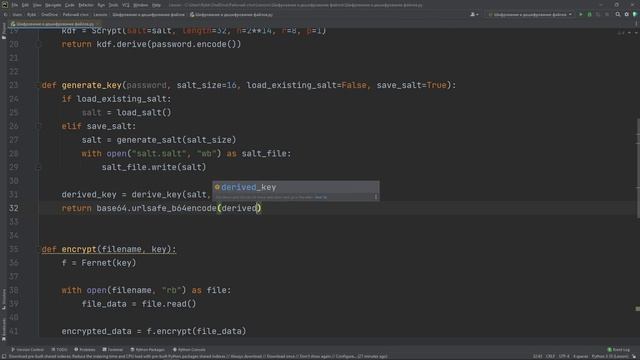Viewport: 640px width, 360px height.
Task: Click on 'salt_file.write(salt)' text
Action: coord(154,167)
